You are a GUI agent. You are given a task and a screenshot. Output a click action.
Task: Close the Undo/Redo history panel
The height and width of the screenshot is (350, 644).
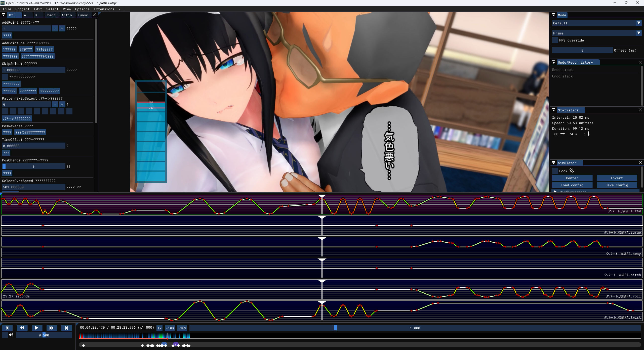(x=640, y=62)
